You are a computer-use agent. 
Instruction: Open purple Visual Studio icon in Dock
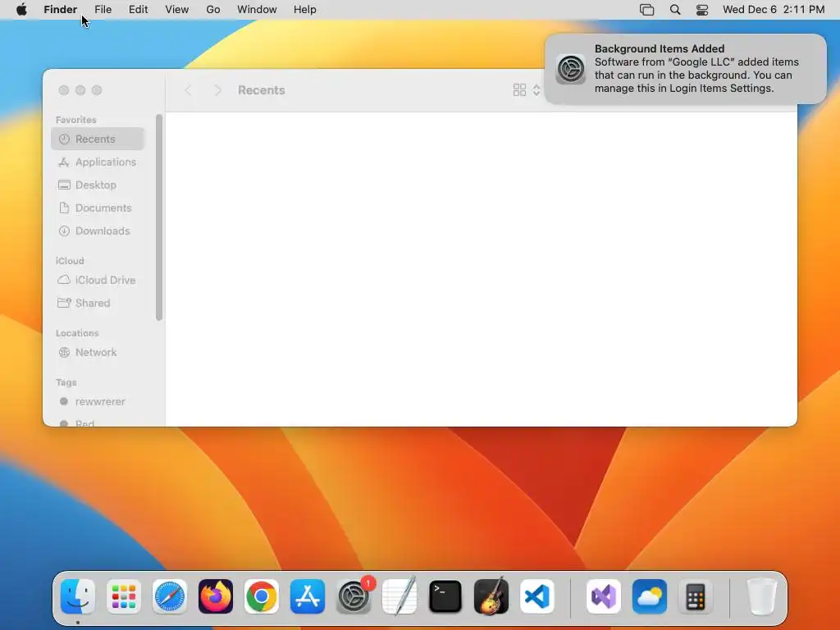point(604,596)
